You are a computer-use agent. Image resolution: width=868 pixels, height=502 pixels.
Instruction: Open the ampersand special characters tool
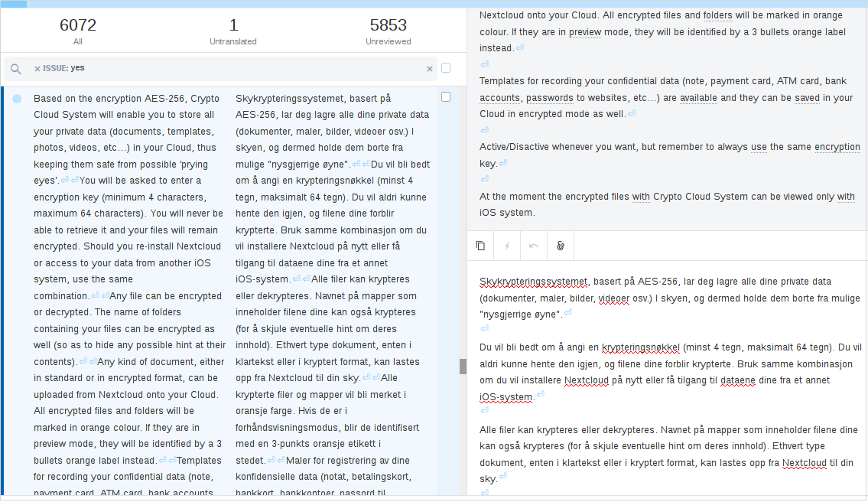(x=561, y=246)
